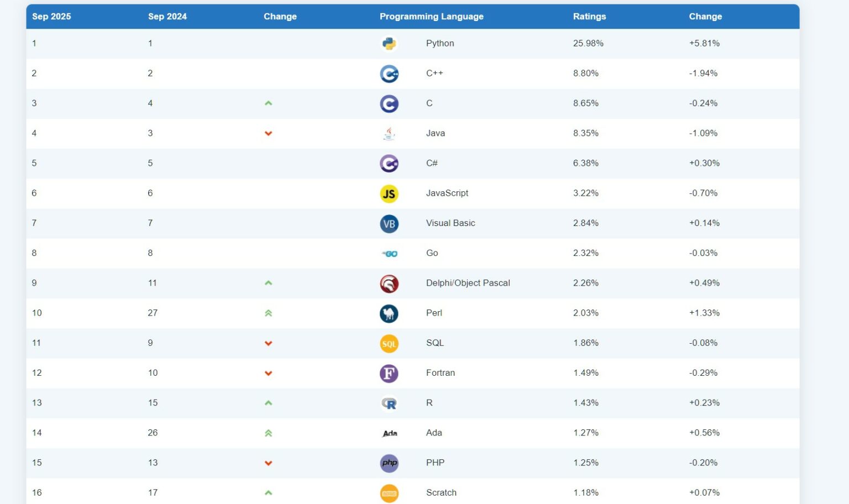Click the Scratch language name
The image size is (849, 504).
pos(441,492)
